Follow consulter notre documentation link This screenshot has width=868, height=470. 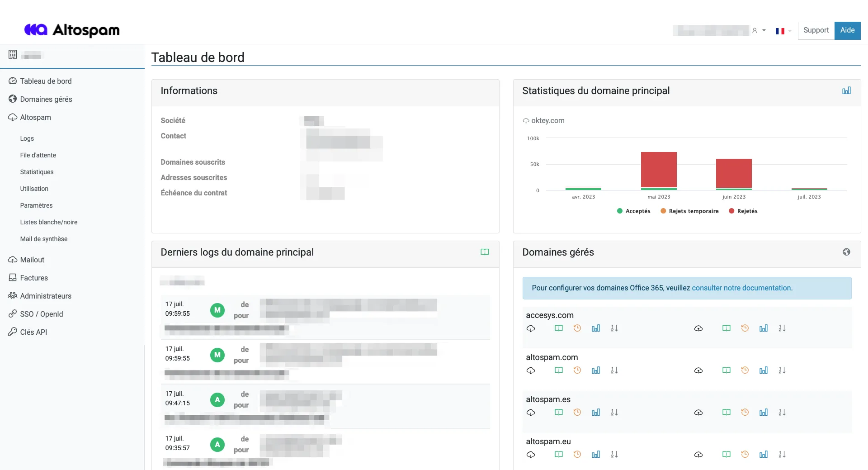coord(742,288)
